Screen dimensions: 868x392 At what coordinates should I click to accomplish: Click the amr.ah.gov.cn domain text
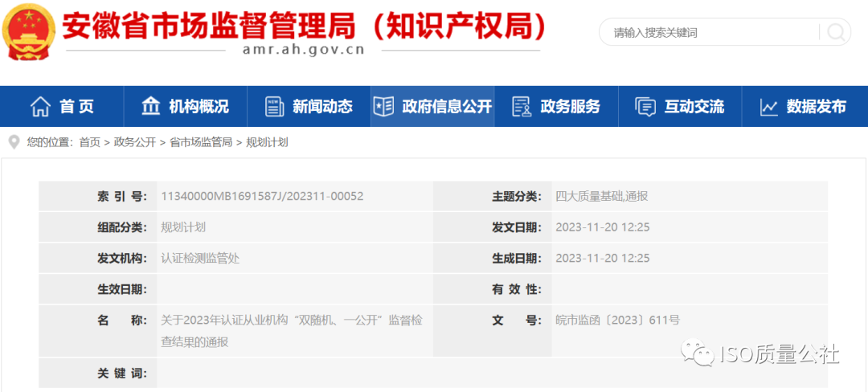[x=303, y=50]
